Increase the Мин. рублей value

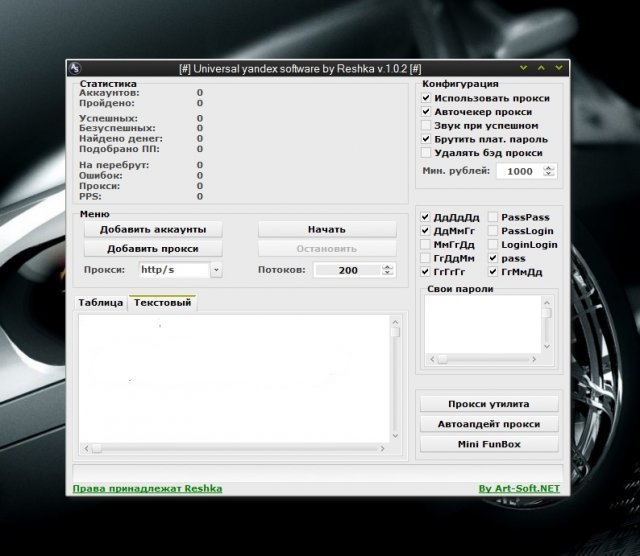(549, 168)
